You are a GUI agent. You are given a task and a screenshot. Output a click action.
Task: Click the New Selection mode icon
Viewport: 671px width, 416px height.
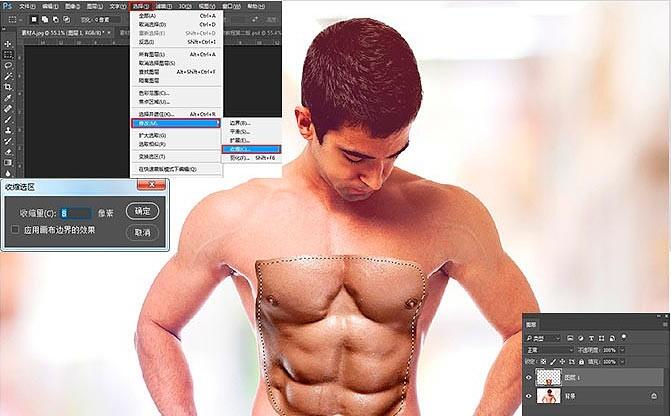34,19
